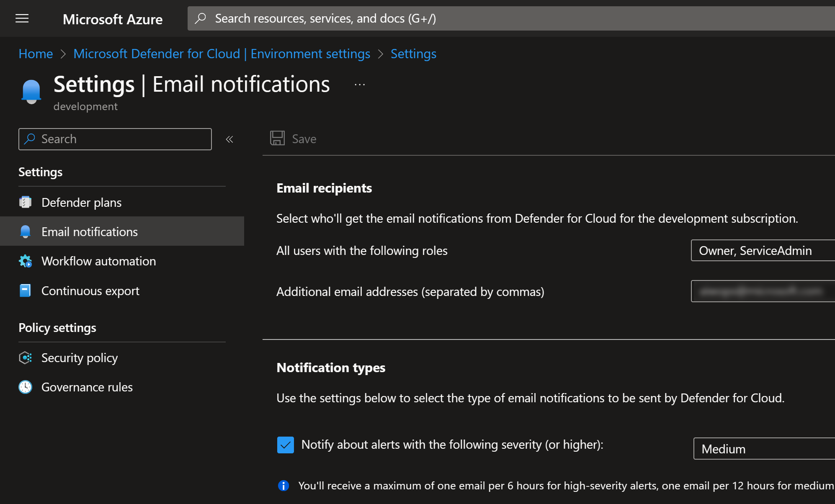835x504 pixels.
Task: Open the roles dropdown showing Owner, ServiceAdmin
Action: click(x=763, y=250)
